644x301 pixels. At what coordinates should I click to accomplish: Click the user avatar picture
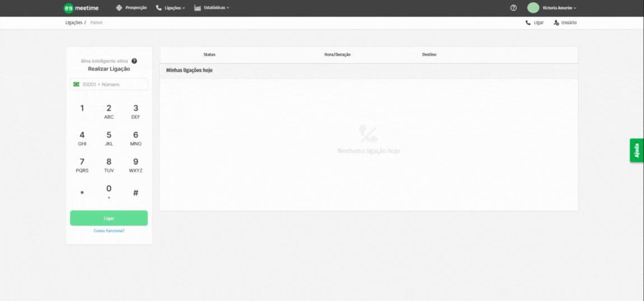coord(533,8)
